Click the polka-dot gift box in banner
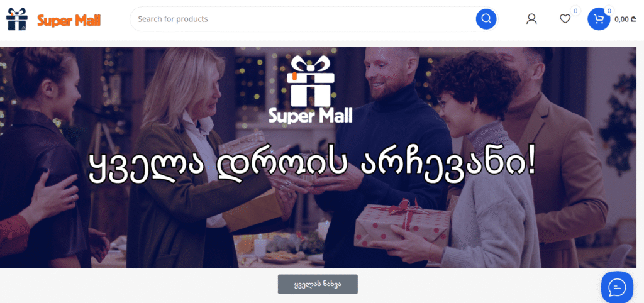The height and width of the screenshot is (303, 644). tap(402, 227)
